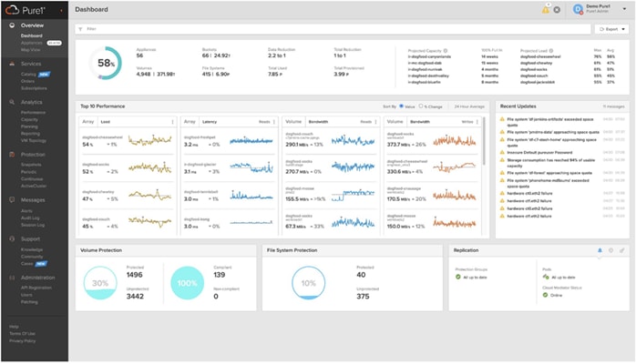Open the Array Load chart options menu

pos(172,121)
